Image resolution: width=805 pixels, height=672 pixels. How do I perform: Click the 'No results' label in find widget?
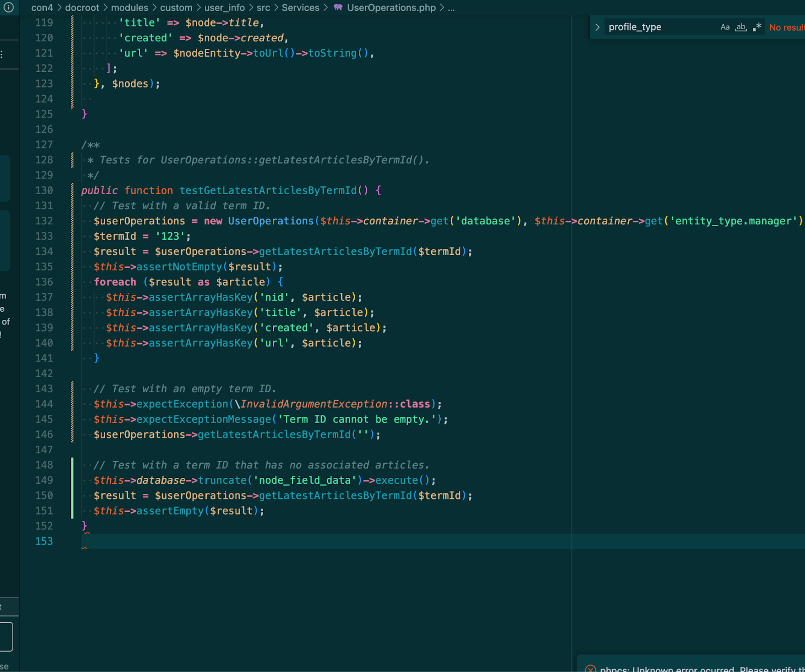pyautogui.click(x=787, y=27)
